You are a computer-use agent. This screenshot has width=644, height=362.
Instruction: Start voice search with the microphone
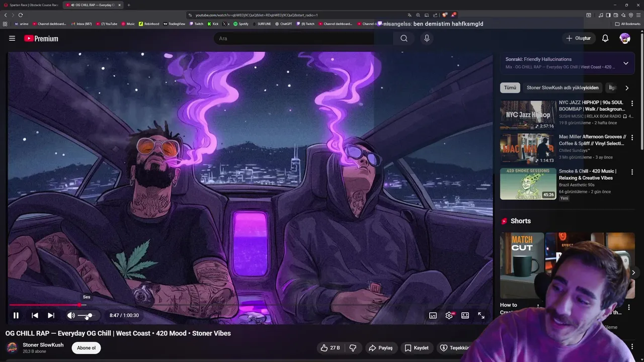coord(427,38)
